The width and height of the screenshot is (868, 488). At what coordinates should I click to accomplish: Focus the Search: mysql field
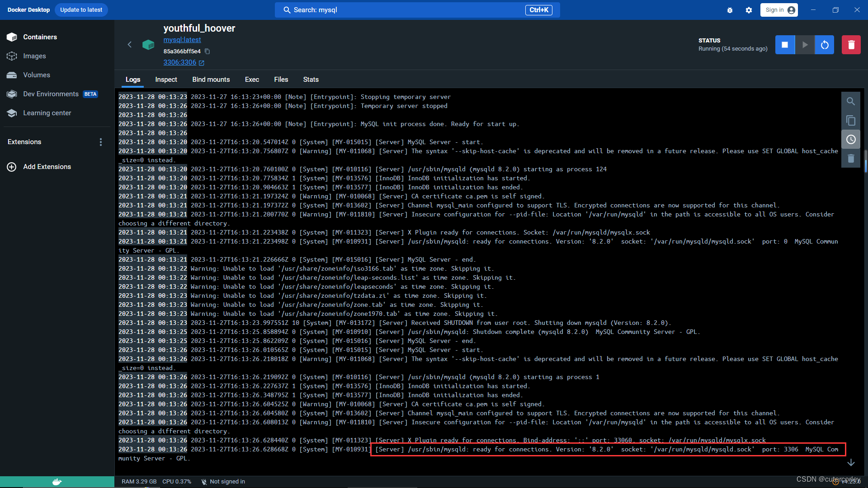click(417, 10)
